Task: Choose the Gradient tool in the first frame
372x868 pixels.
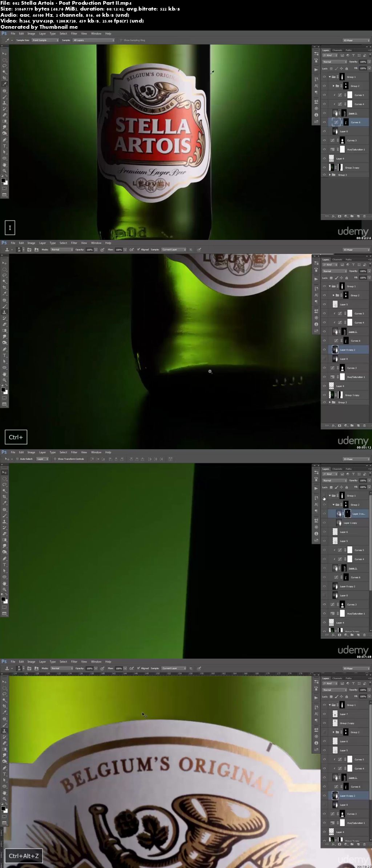Action: point(5,121)
